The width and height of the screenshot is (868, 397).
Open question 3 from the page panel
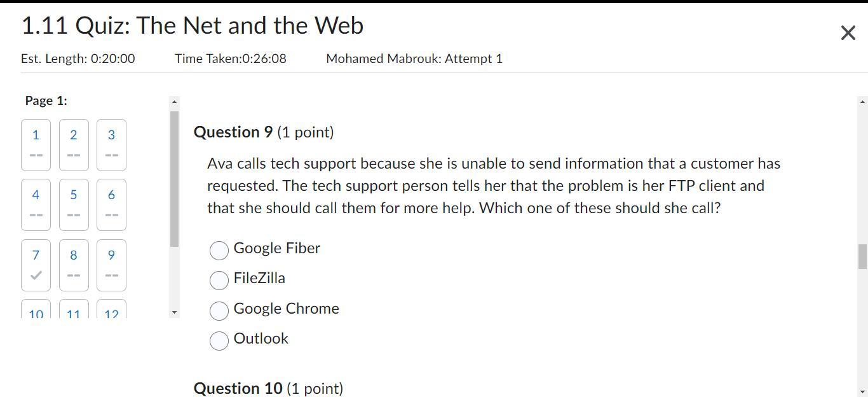click(x=111, y=144)
